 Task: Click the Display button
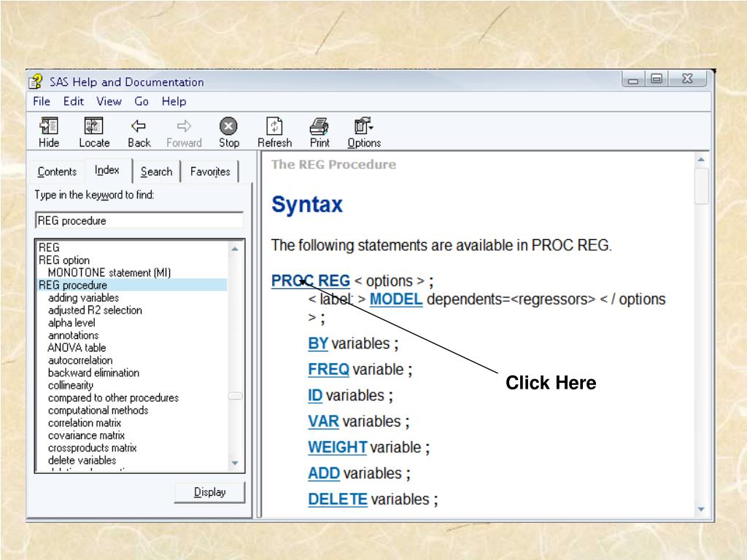tap(209, 492)
